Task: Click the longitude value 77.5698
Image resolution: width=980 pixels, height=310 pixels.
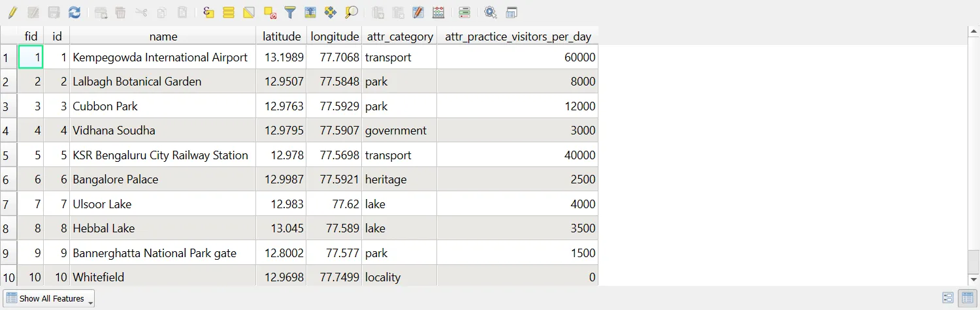Action: click(335, 155)
